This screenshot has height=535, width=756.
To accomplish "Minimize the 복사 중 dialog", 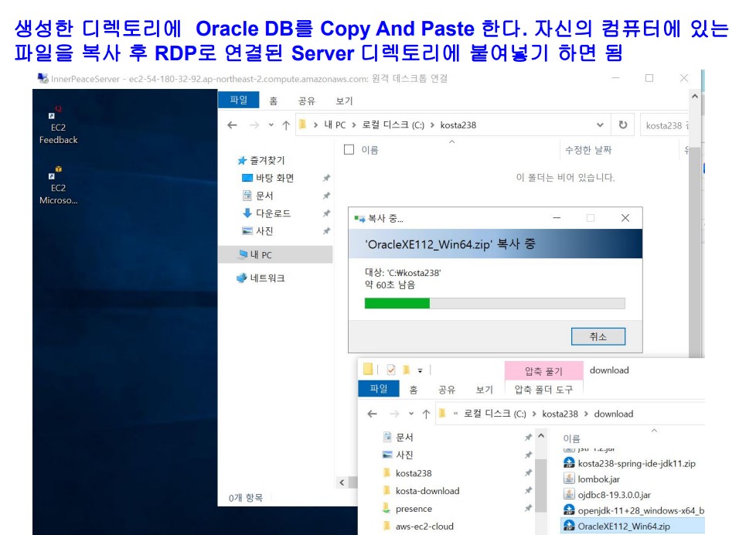I will [557, 218].
